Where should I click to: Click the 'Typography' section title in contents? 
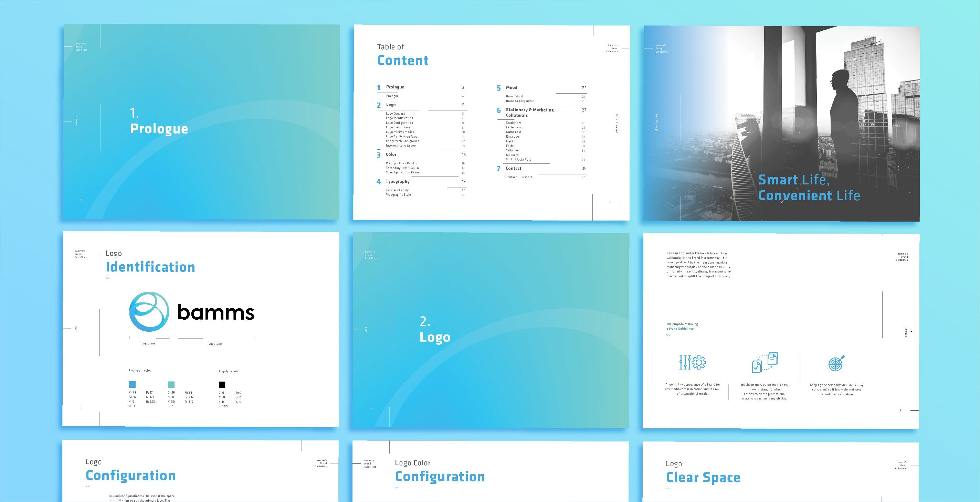pyautogui.click(x=398, y=181)
